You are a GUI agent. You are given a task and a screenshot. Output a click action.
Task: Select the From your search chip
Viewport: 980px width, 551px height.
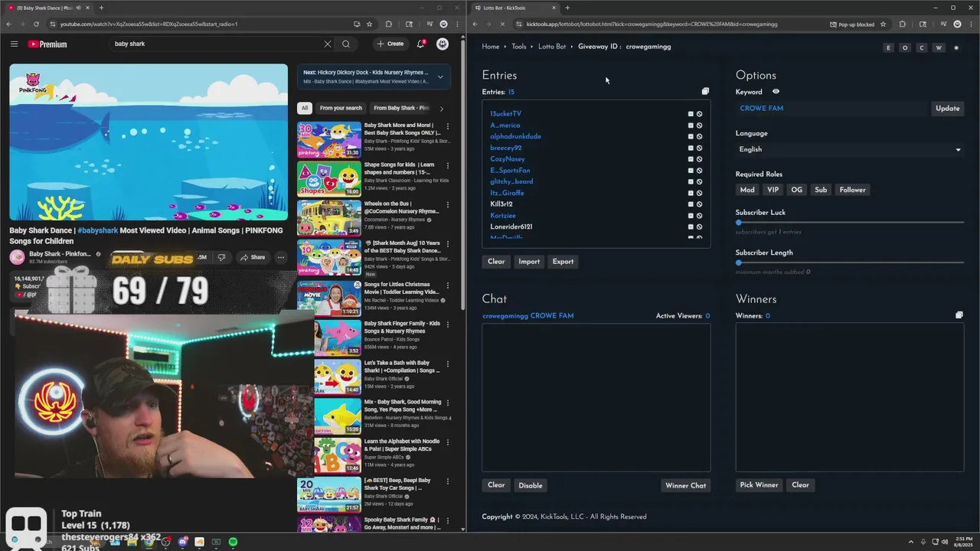pyautogui.click(x=341, y=108)
